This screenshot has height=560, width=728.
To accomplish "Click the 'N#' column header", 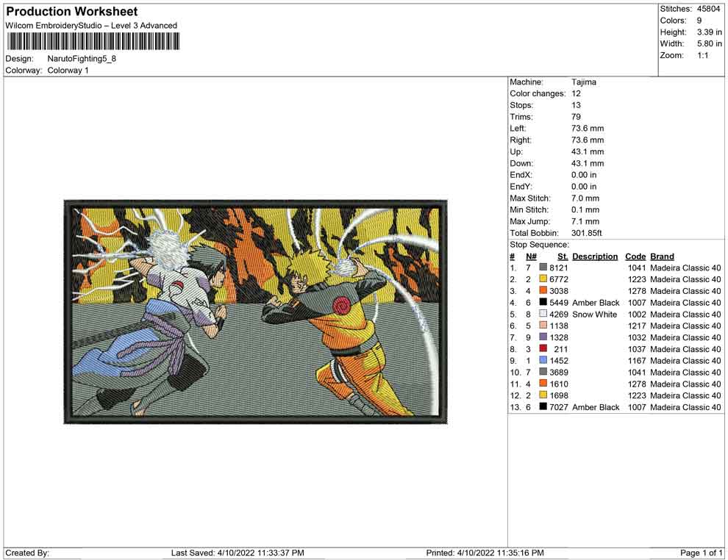I will [x=531, y=256].
